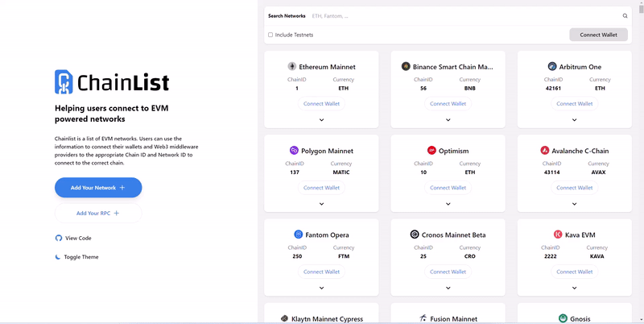Expand the Kava EVM card details
Screen dimensions: 644x324
tap(574, 289)
